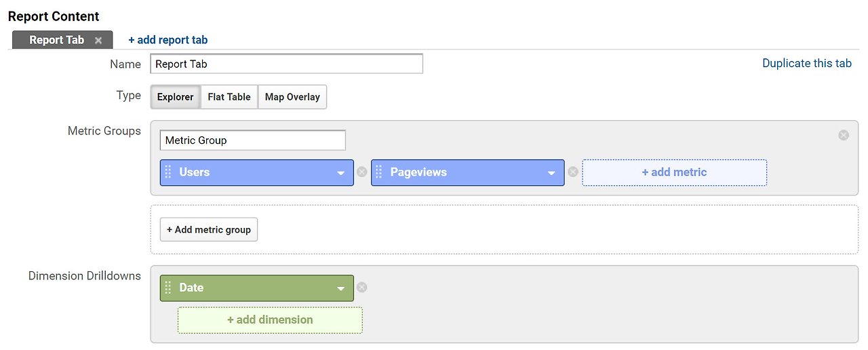
Task: Click the add report tab link
Action: point(168,40)
